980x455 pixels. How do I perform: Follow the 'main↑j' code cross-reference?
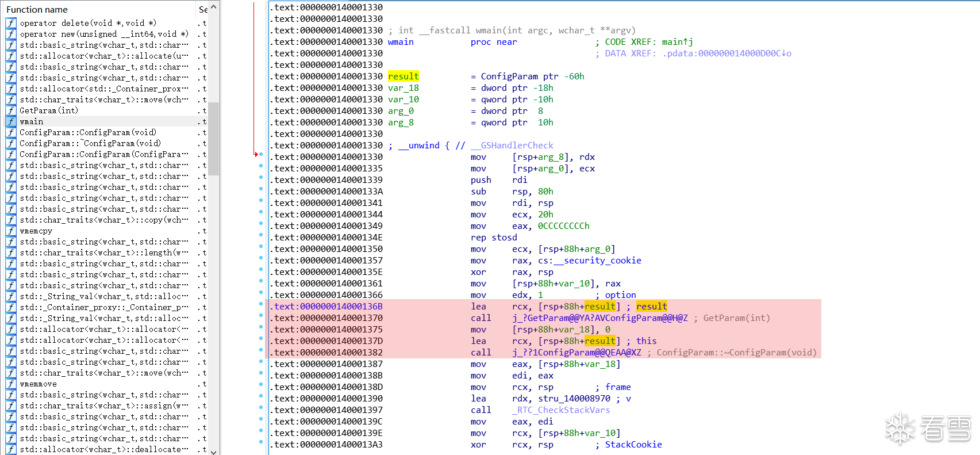tap(677, 42)
